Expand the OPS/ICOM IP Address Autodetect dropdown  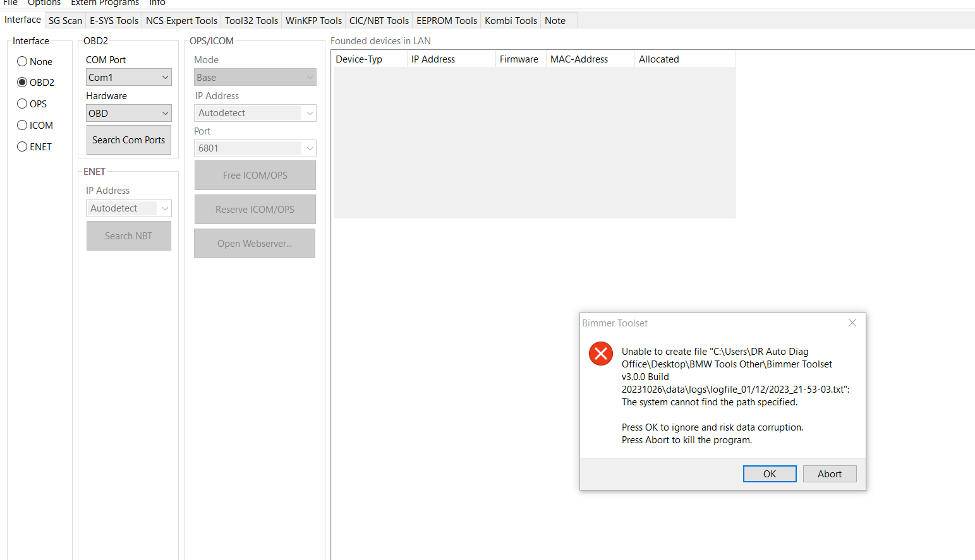[x=255, y=113]
